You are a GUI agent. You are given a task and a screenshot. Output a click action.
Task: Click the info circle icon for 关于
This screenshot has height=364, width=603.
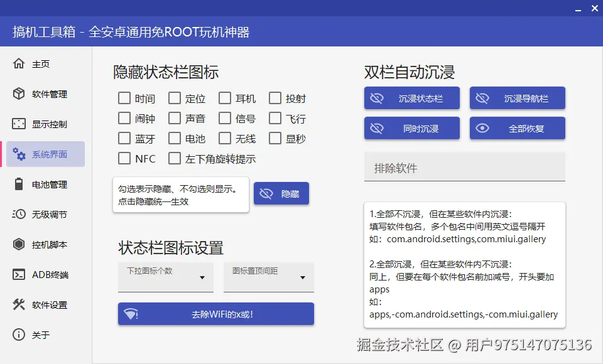click(x=18, y=335)
